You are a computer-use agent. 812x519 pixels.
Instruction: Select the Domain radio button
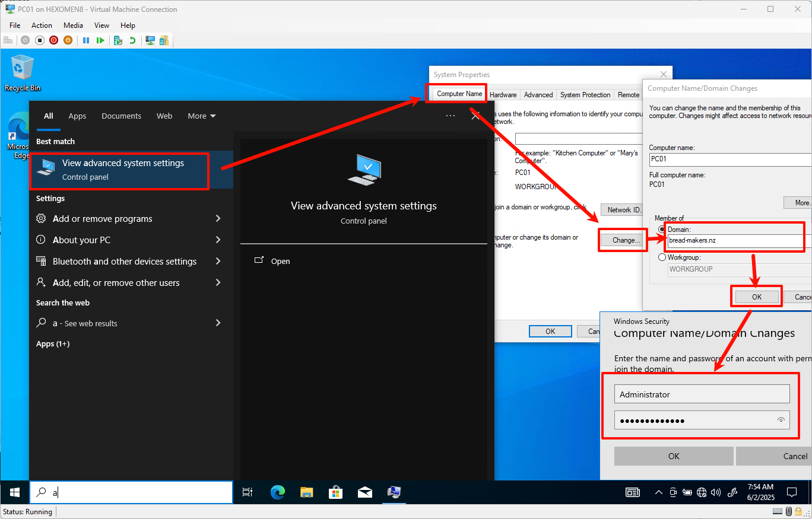tap(662, 230)
